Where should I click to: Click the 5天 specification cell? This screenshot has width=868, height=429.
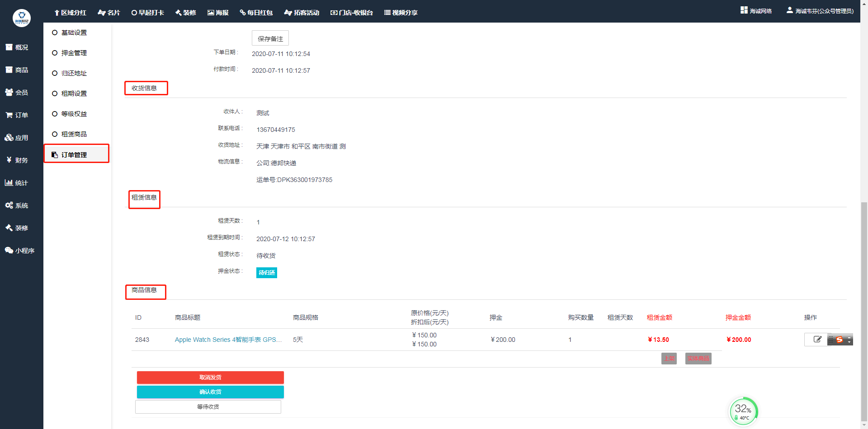point(298,340)
